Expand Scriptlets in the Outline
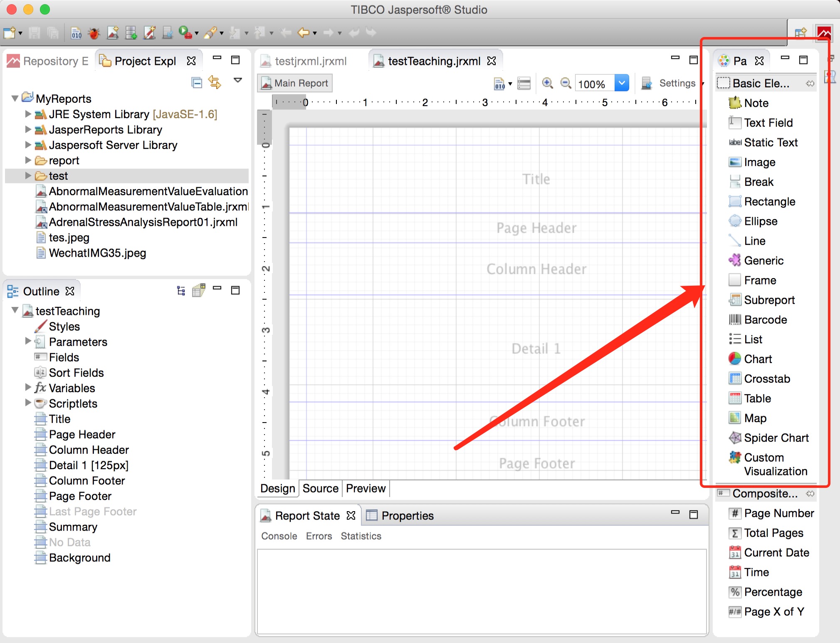The width and height of the screenshot is (840, 643). pos(28,403)
